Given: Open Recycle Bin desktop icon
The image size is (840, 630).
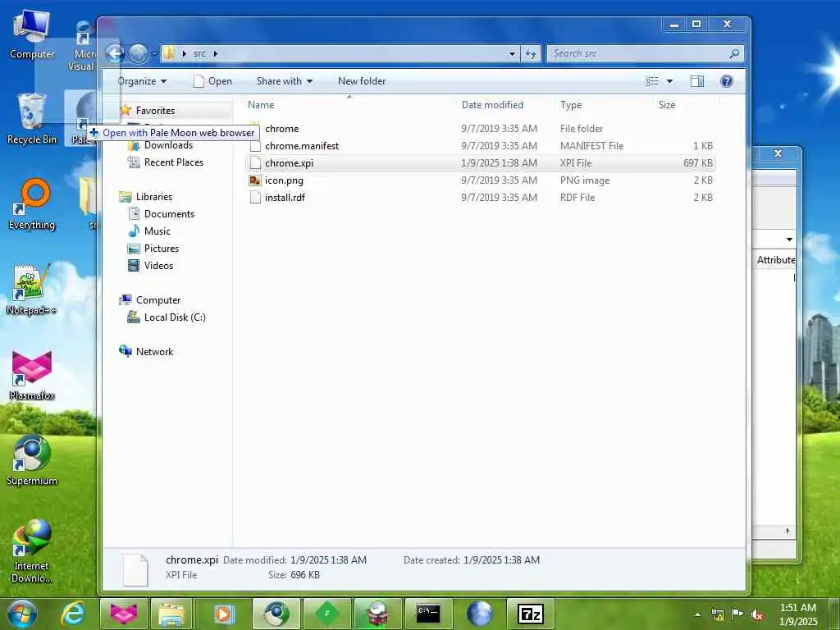Looking at the screenshot, I should (x=32, y=119).
